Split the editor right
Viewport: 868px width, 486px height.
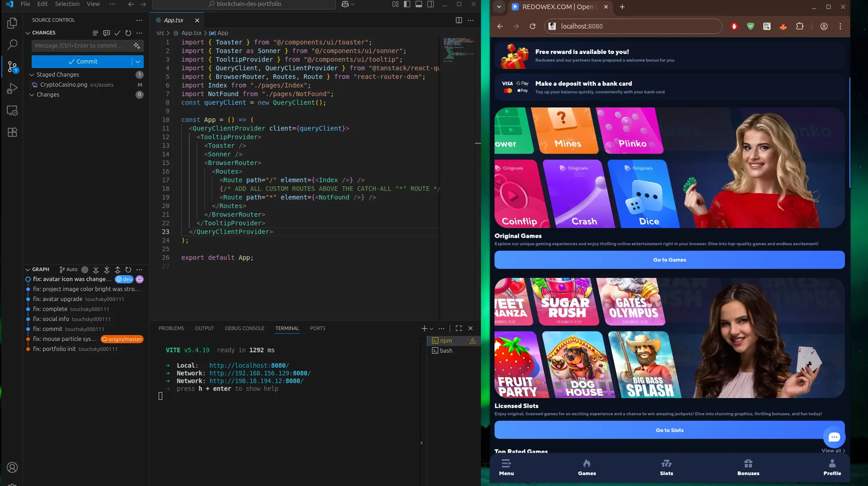(x=459, y=20)
